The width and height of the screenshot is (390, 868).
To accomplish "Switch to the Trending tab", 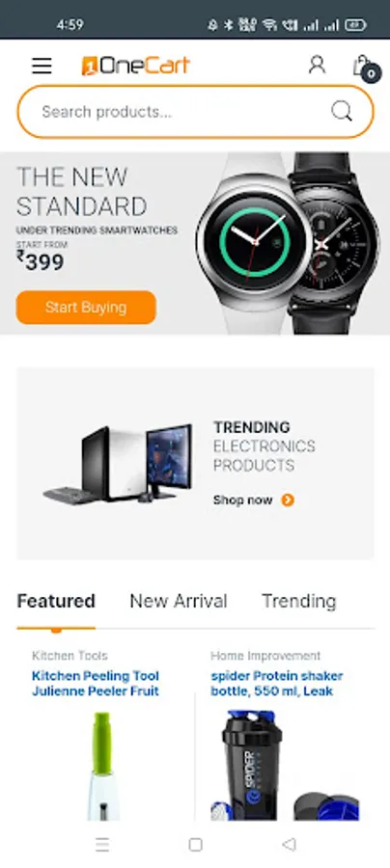I will [x=299, y=601].
